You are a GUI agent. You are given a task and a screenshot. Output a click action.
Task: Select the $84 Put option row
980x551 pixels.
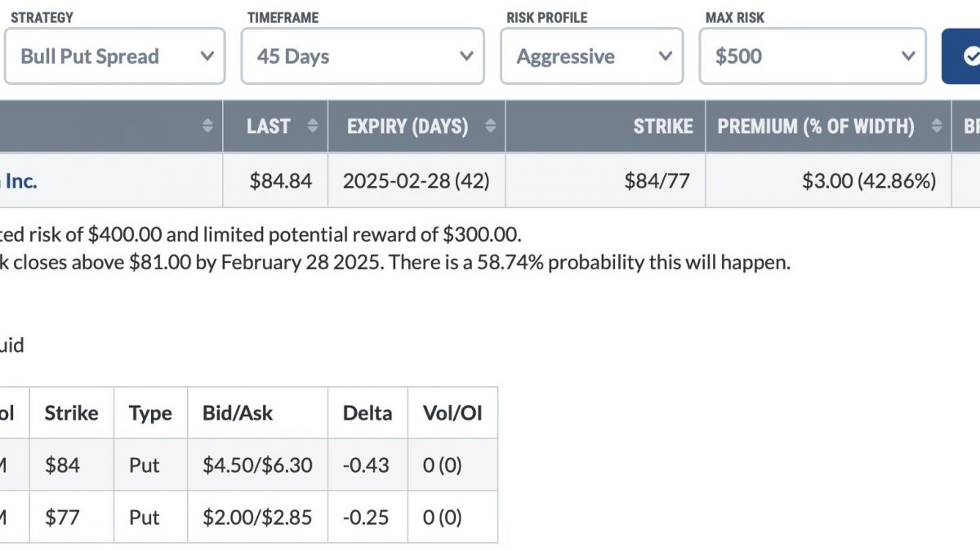[248, 465]
